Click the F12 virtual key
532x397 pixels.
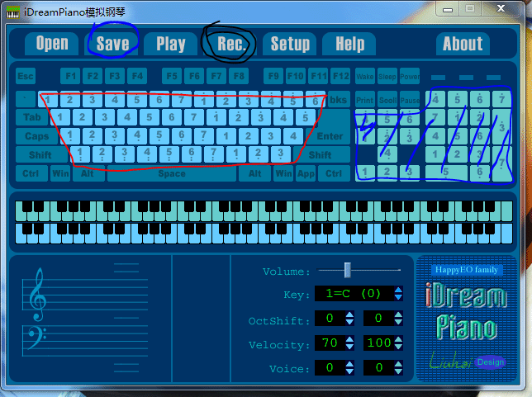click(x=340, y=76)
